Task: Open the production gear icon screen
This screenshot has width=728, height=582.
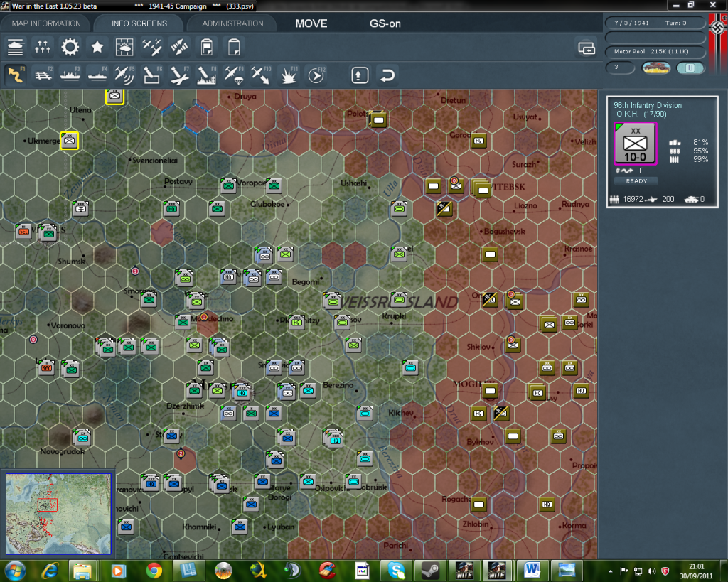Action: 70,47
